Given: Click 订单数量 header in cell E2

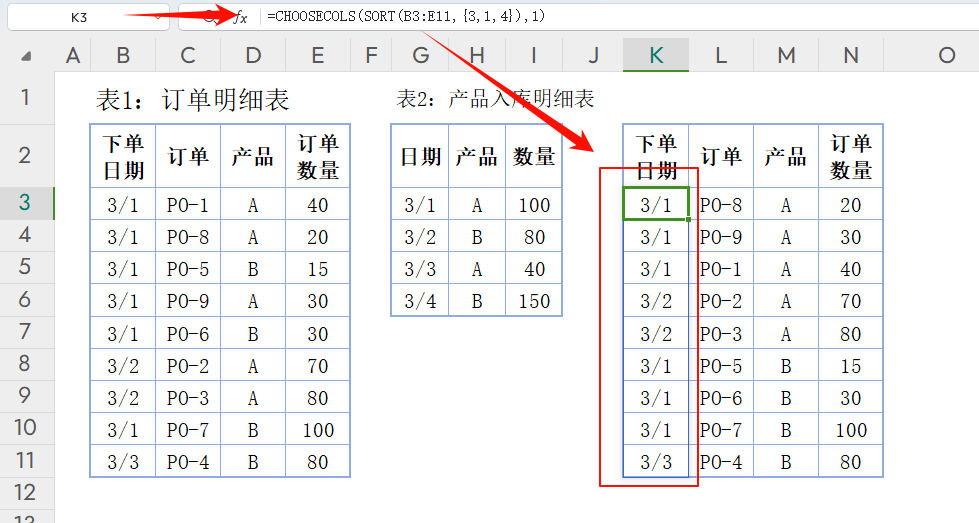Looking at the screenshot, I should [318, 156].
